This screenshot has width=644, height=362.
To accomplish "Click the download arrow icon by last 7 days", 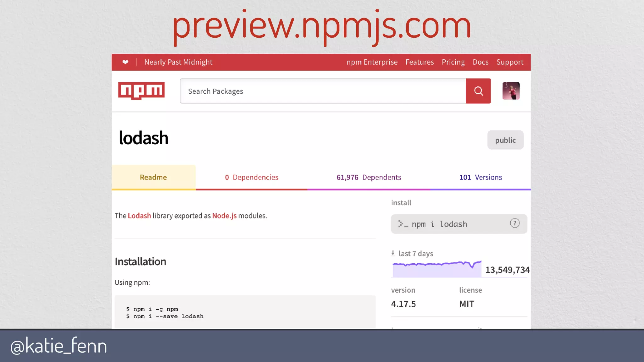I will click(393, 253).
